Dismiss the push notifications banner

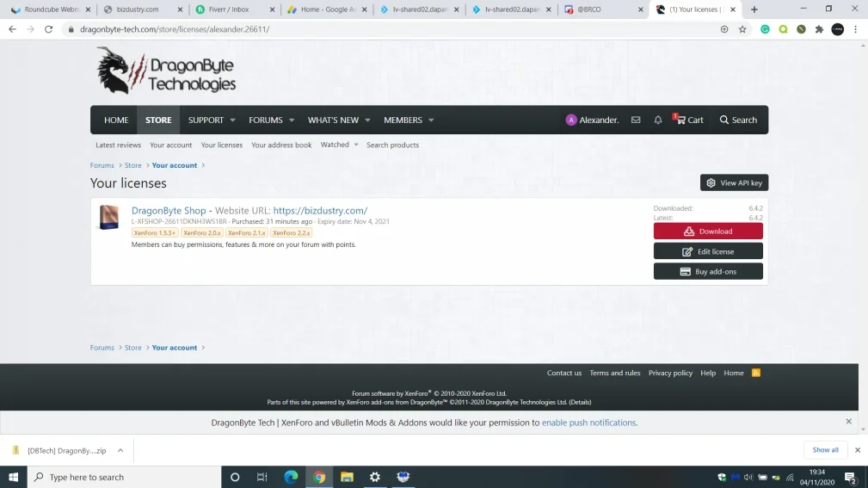point(848,422)
